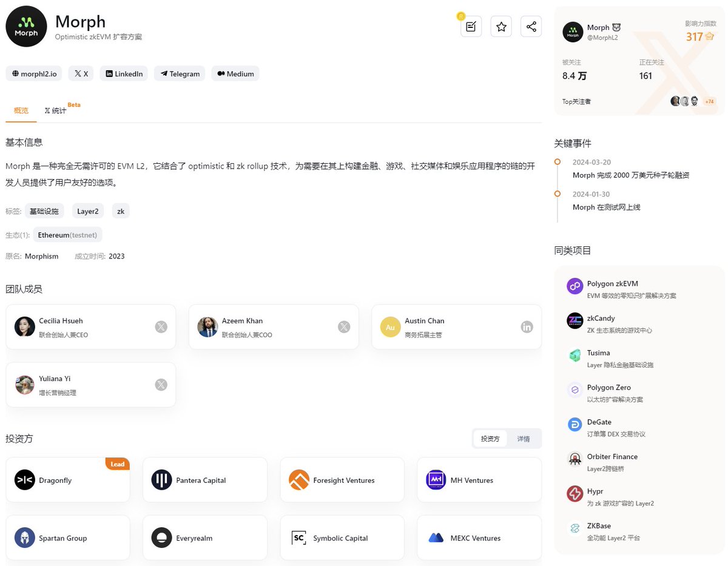Click the Ethereum(testnet) ecosystem chip
Screen dimensions: 728x566
pyautogui.click(x=68, y=235)
